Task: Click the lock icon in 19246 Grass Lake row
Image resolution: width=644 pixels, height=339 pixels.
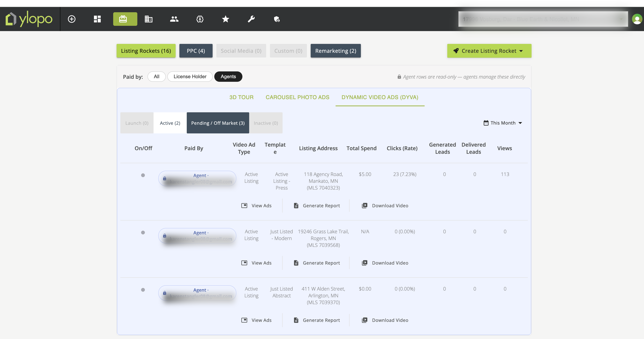Action: pos(165,236)
